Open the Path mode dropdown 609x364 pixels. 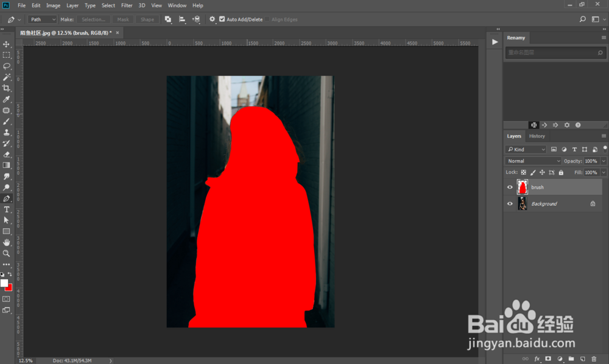(x=43, y=19)
